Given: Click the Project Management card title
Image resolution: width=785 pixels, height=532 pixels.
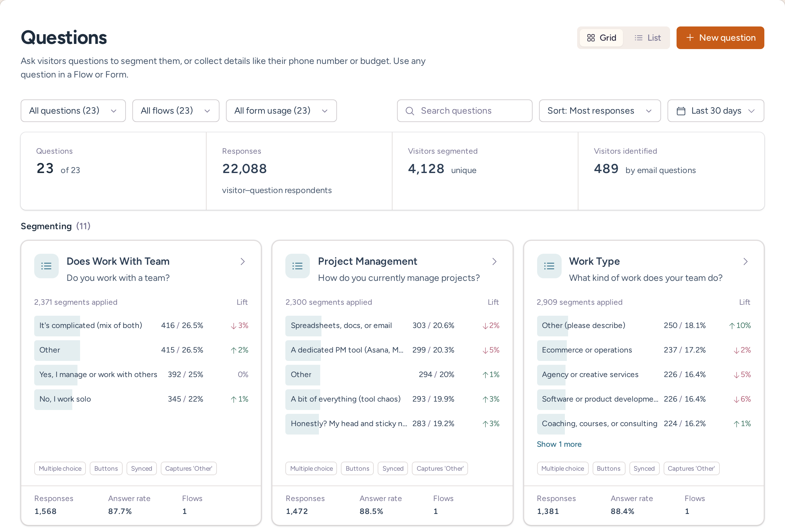Looking at the screenshot, I should 368,261.
